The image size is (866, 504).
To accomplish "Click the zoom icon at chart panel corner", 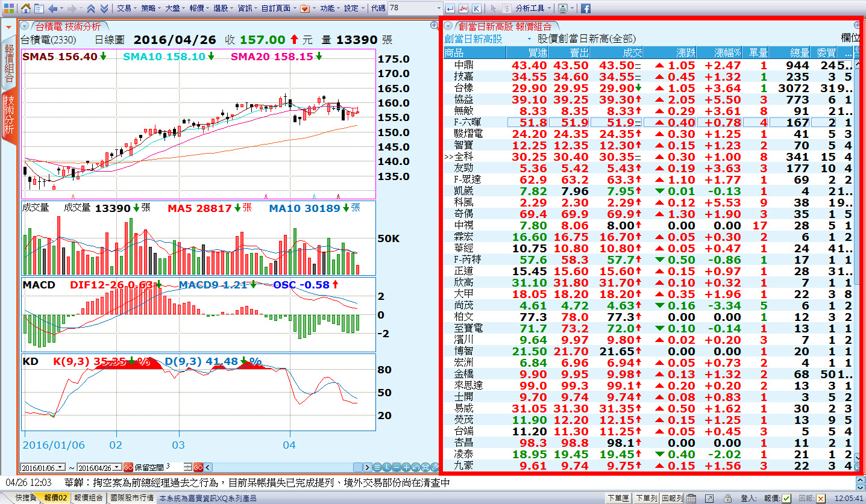I will point(435,25).
